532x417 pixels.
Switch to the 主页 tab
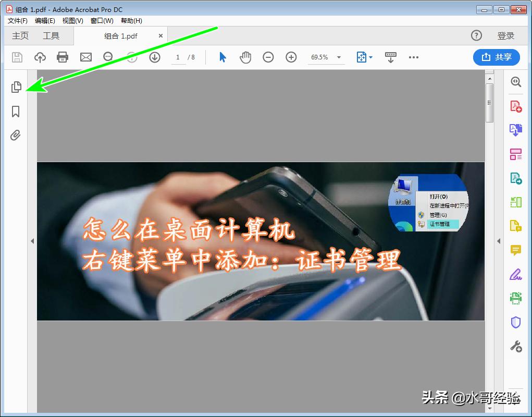pos(20,35)
